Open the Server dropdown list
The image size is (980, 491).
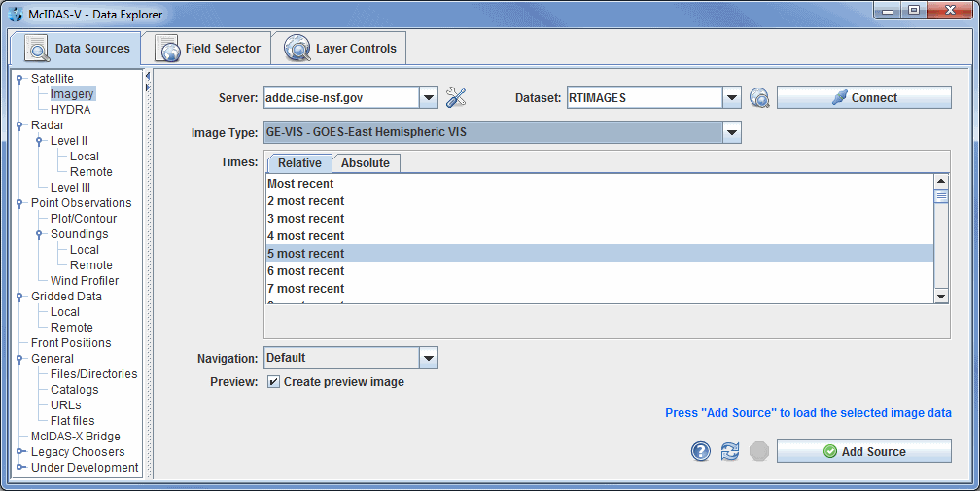pyautogui.click(x=429, y=97)
